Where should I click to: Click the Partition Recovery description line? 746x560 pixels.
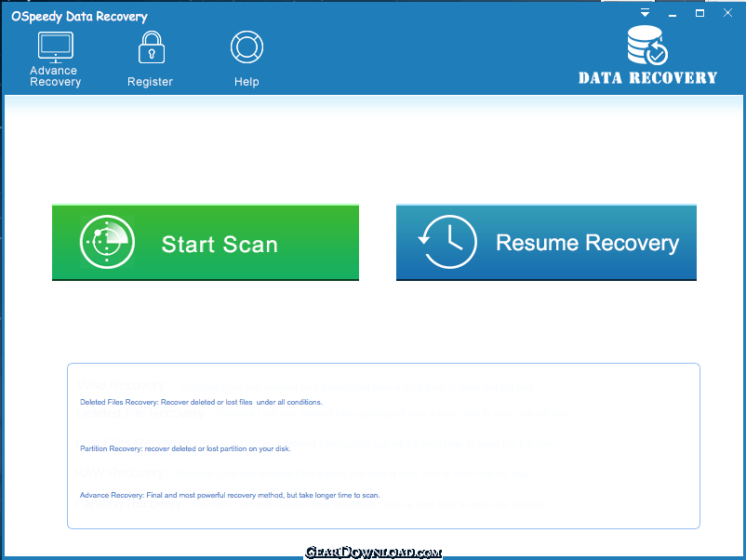[x=185, y=448]
